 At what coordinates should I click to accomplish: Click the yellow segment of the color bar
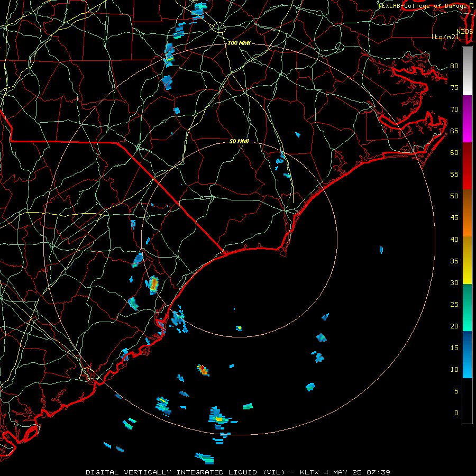pyautogui.click(x=467, y=260)
